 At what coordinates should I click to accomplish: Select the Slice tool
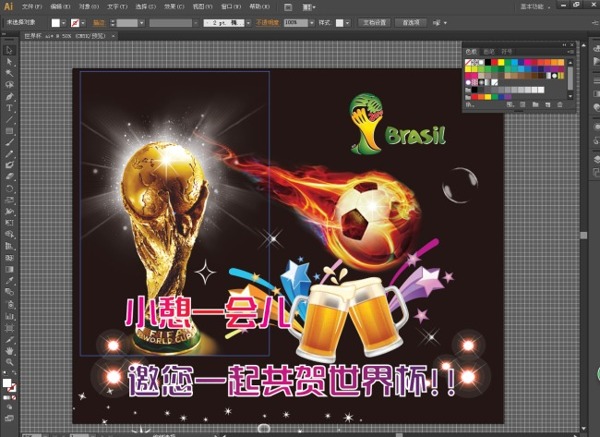point(9,339)
